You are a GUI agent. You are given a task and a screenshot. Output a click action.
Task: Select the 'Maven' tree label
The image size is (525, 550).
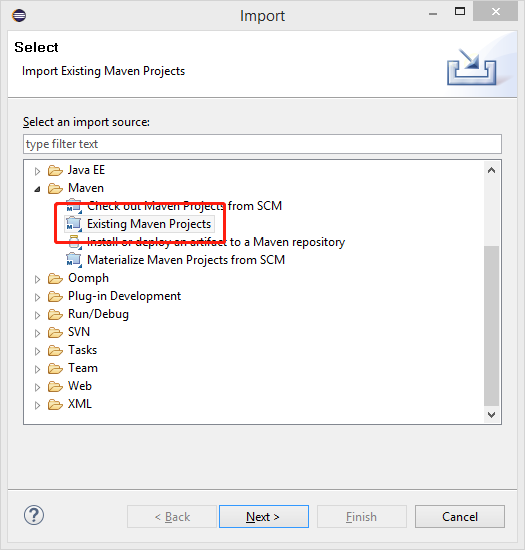[x=86, y=188]
